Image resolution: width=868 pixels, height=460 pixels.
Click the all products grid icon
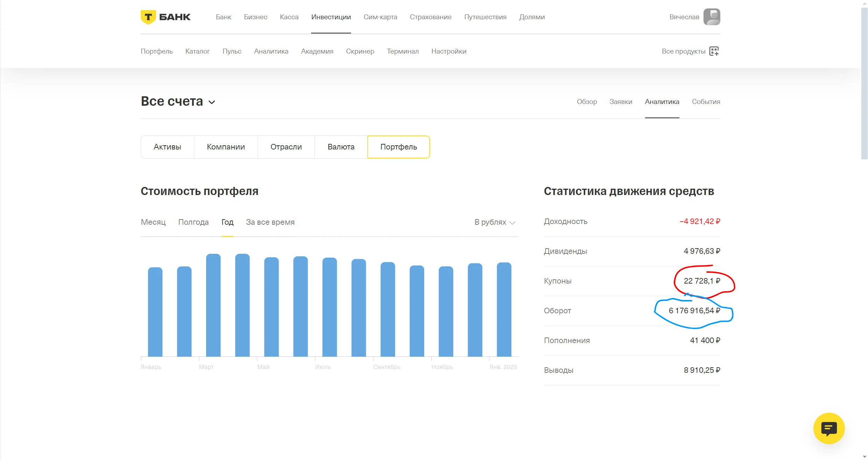714,51
